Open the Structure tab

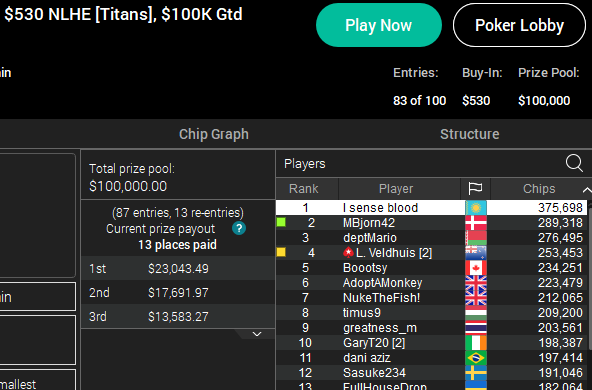pyautogui.click(x=470, y=134)
